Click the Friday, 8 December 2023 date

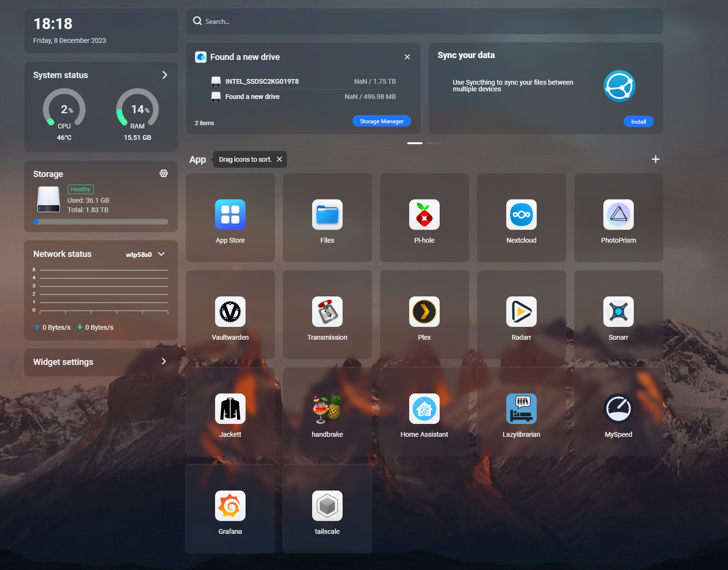point(69,40)
